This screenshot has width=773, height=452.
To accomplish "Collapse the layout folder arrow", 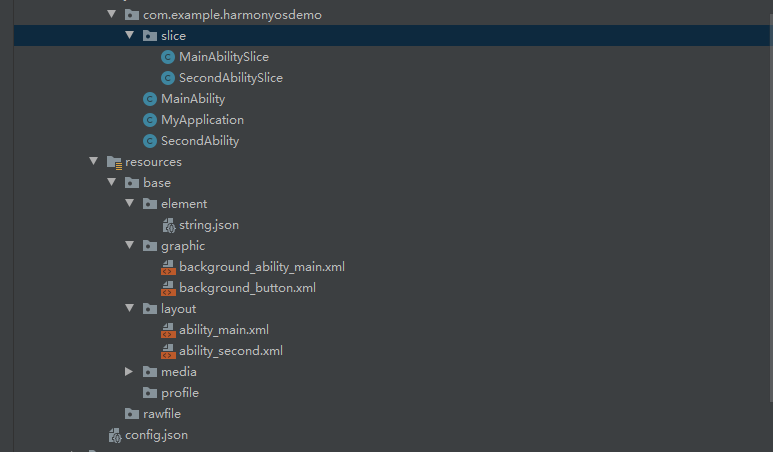I will (130, 308).
